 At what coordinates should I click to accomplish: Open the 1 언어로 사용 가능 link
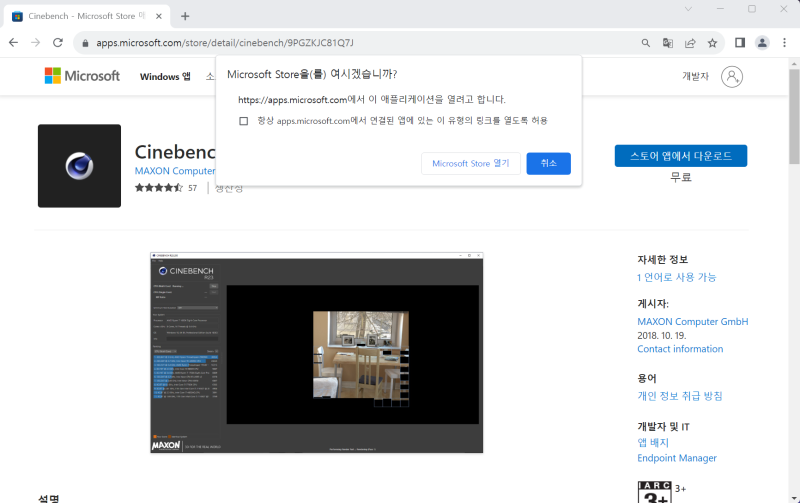coord(677,277)
